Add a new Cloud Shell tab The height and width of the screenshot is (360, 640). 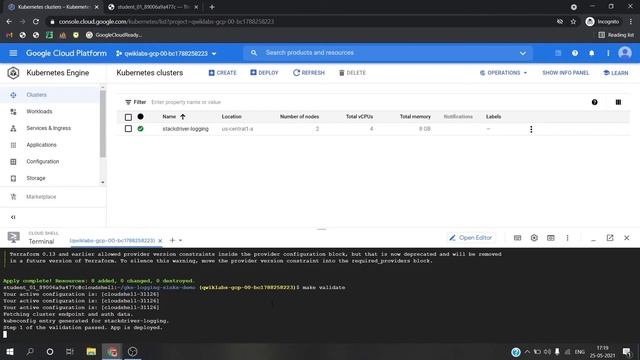coord(172,240)
